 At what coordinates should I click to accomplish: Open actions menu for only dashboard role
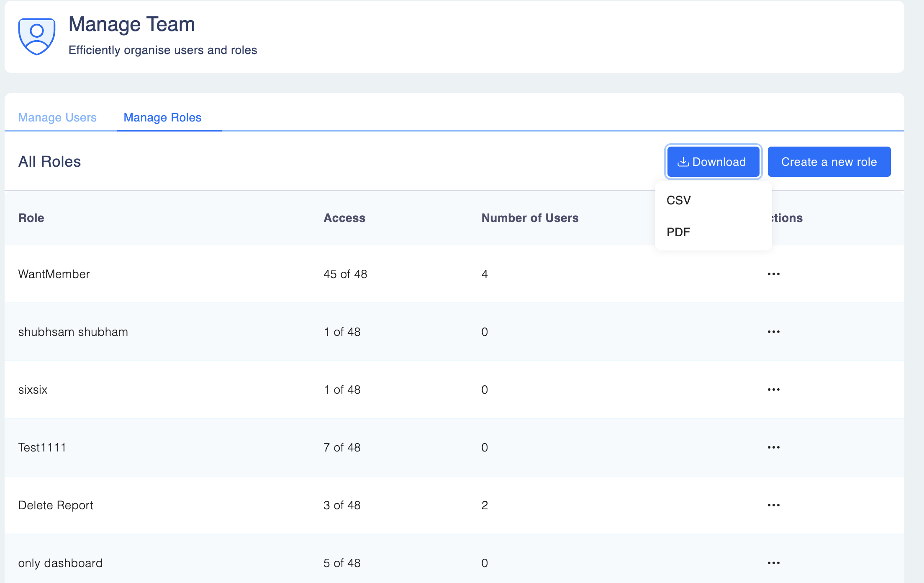[773, 563]
